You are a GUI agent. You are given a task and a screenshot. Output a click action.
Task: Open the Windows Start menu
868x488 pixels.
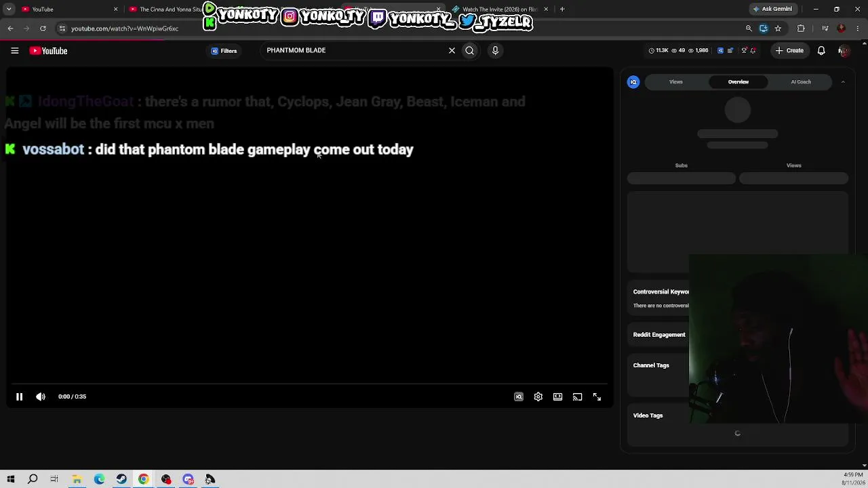point(10,479)
